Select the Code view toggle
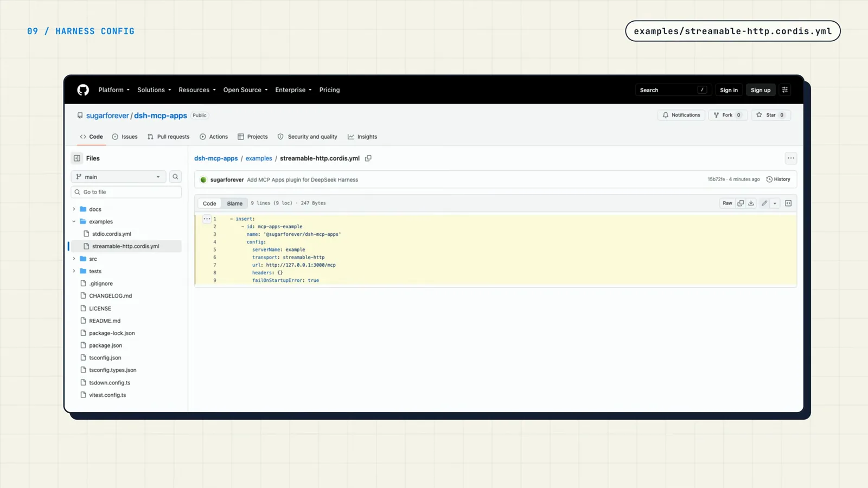The width and height of the screenshot is (868, 488). click(209, 203)
